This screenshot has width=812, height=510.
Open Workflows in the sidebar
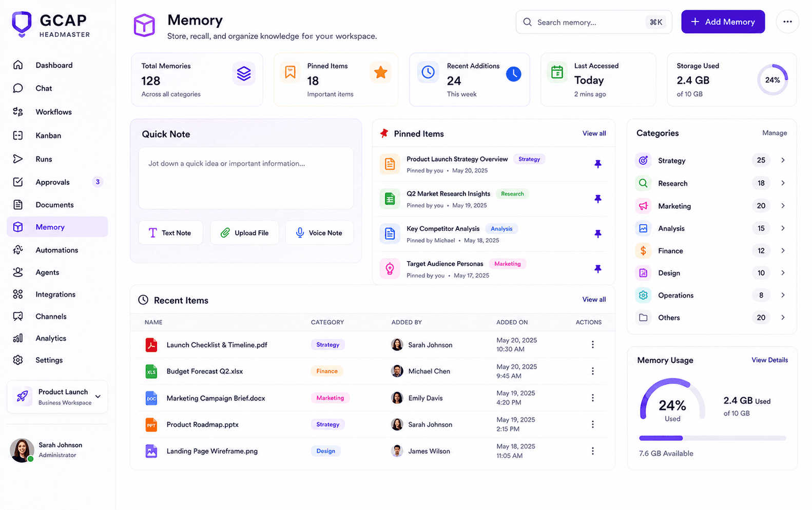point(57,112)
